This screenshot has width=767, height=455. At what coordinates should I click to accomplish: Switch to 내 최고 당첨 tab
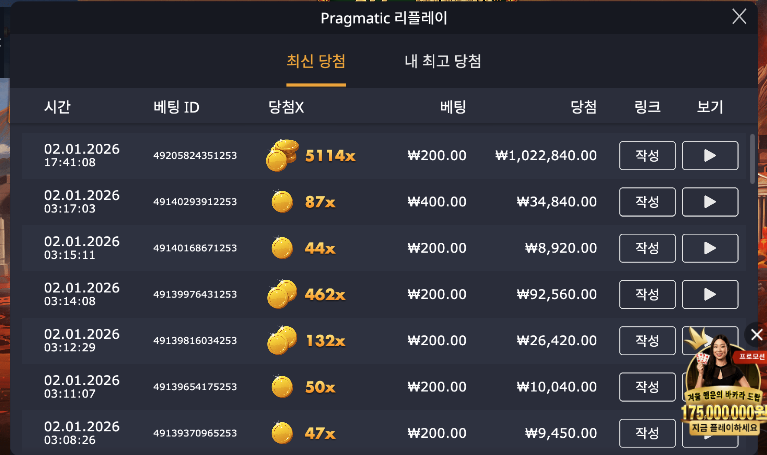pos(443,61)
